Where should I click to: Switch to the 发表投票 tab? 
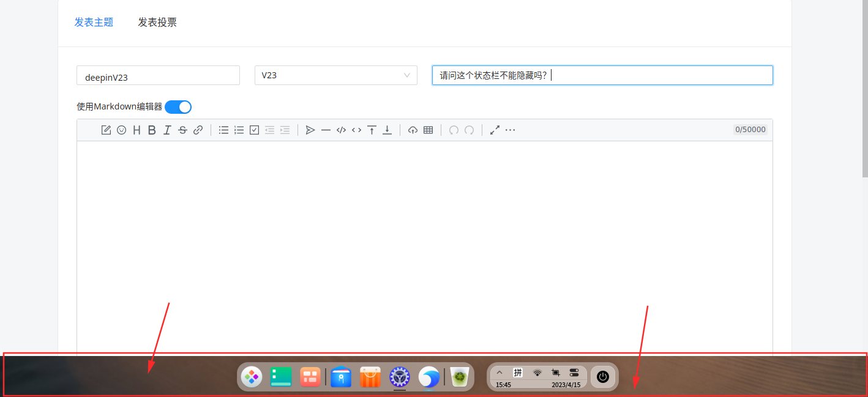pyautogui.click(x=157, y=23)
